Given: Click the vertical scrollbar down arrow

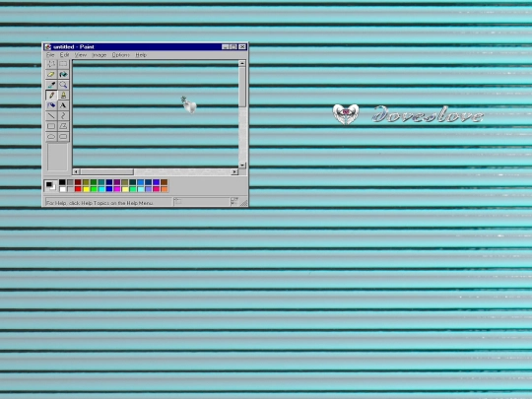Looking at the screenshot, I should tap(242, 165).
